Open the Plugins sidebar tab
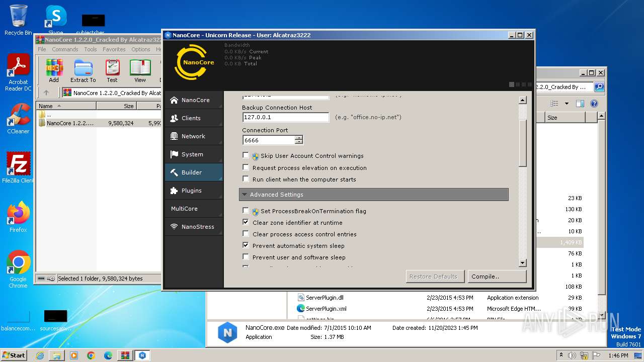This screenshot has width=644, height=362. [x=194, y=191]
